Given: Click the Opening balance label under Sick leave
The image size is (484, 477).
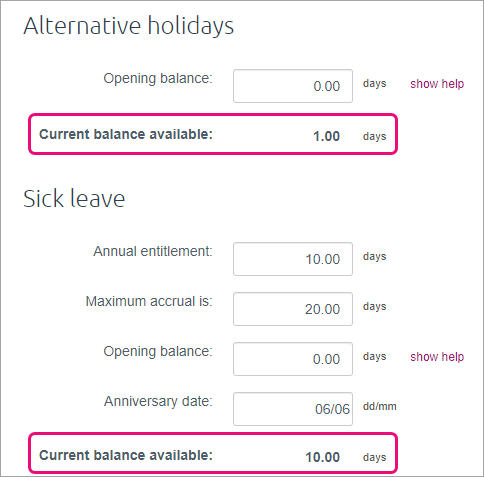Looking at the screenshot, I should click(x=158, y=352).
